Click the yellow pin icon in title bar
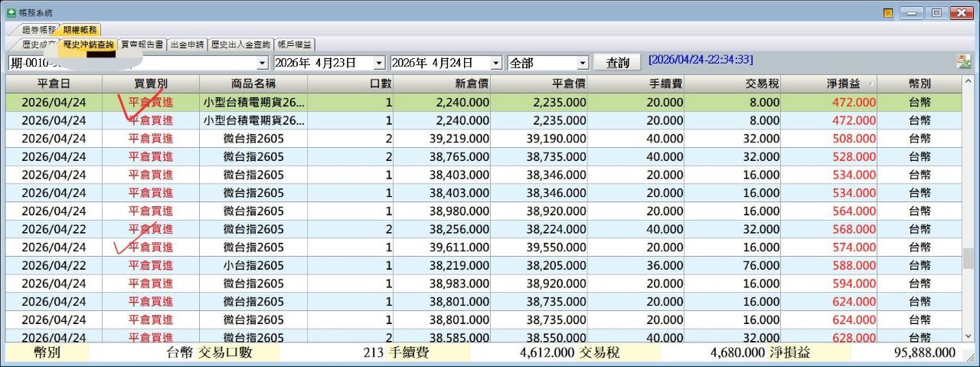Image resolution: width=980 pixels, height=367 pixels. [x=888, y=13]
